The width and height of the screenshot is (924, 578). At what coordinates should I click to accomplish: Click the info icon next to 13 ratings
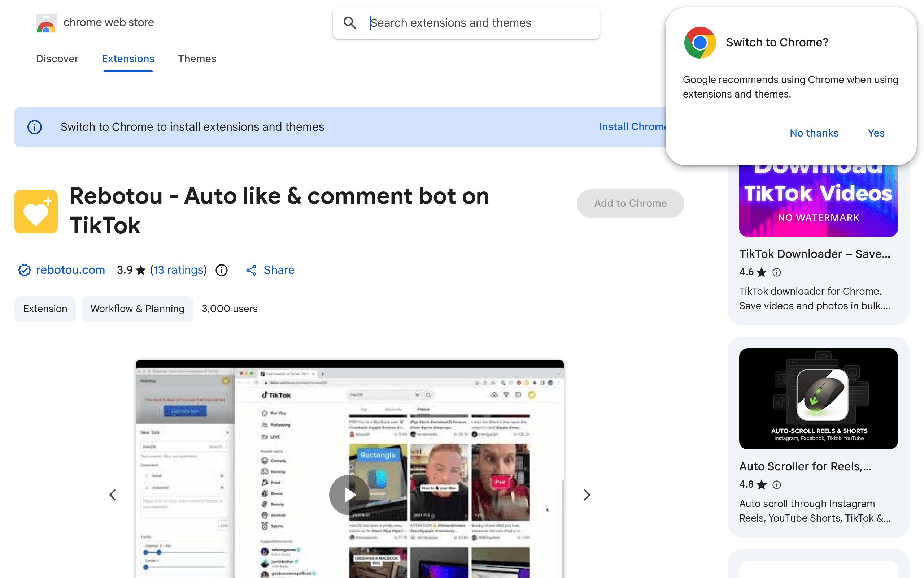pyautogui.click(x=222, y=270)
